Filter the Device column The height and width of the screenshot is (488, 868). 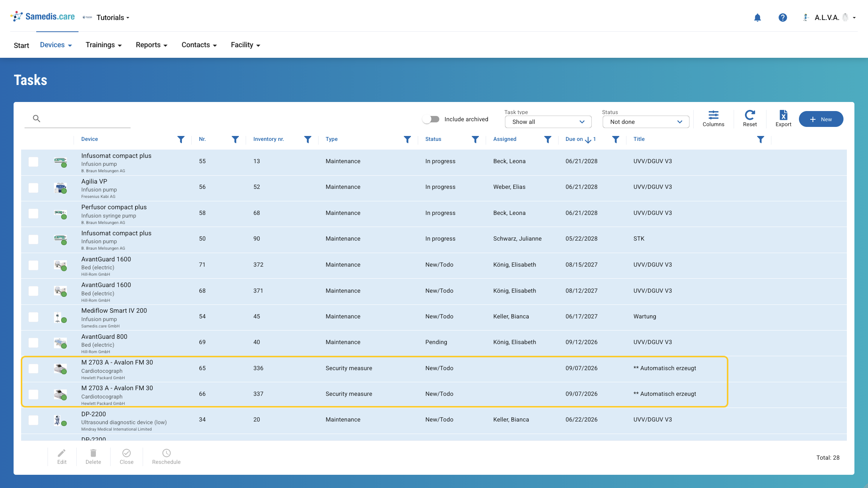click(181, 139)
